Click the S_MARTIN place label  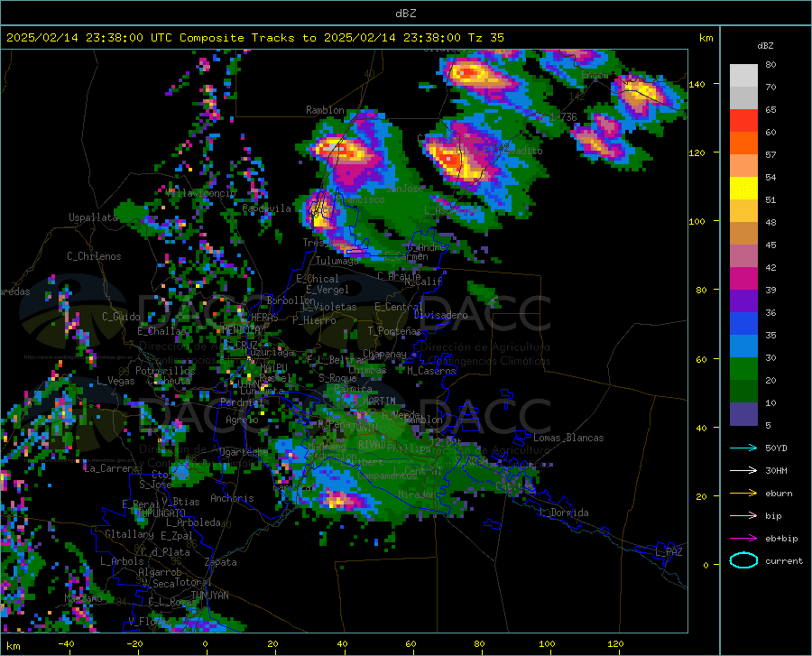click(374, 401)
